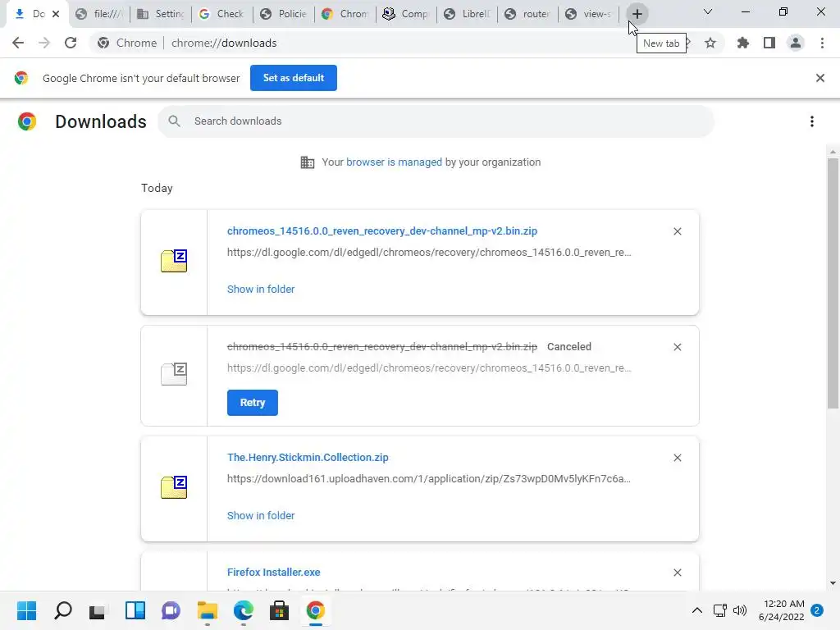Open Firefox Installer.exe download link
Image resolution: width=840 pixels, height=630 pixels.
(x=274, y=573)
